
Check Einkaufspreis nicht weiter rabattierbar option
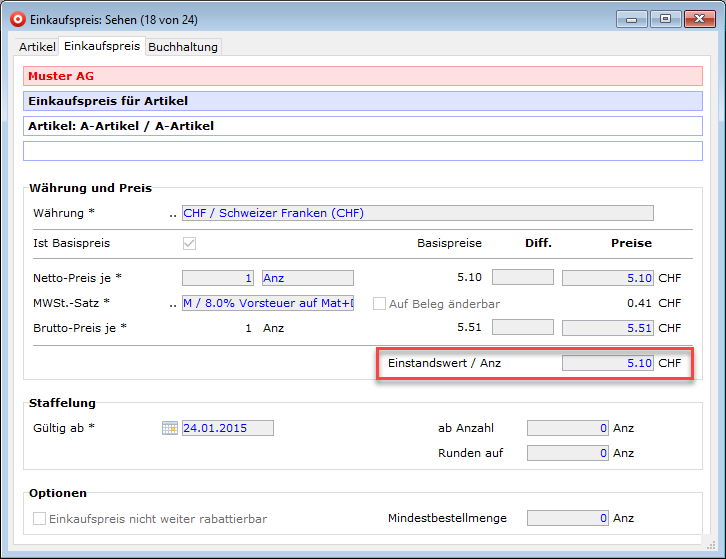pyautogui.click(x=40, y=518)
